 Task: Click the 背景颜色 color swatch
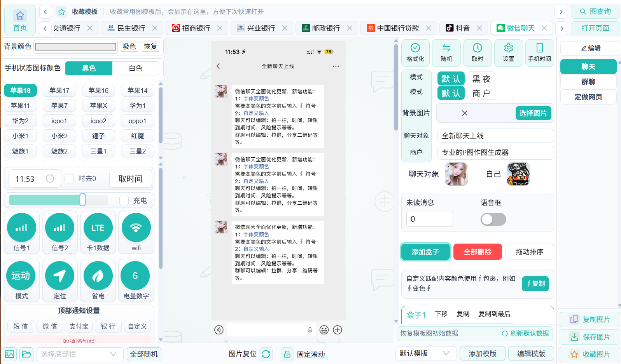(75, 47)
